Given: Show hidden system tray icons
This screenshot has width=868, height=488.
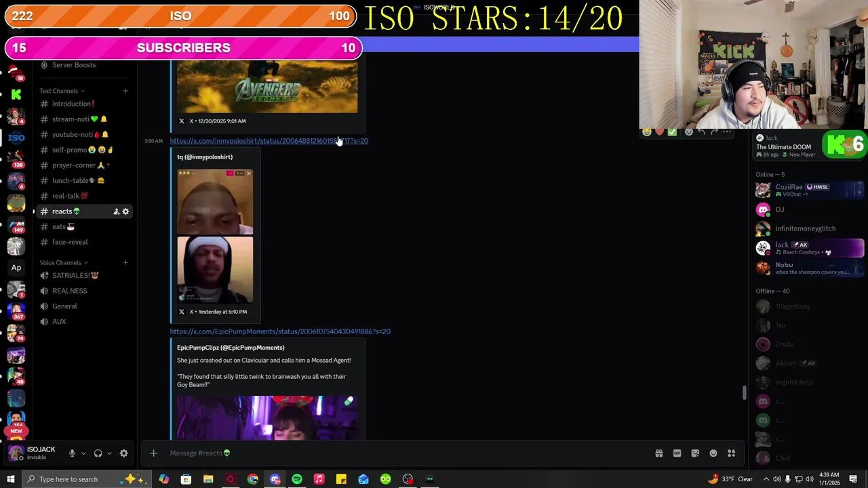Looking at the screenshot, I should [x=768, y=479].
